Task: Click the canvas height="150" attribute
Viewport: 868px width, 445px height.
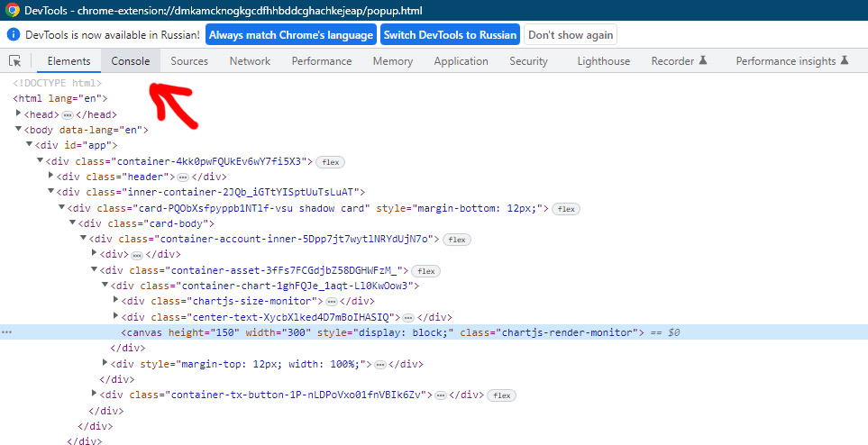Action: pos(204,332)
